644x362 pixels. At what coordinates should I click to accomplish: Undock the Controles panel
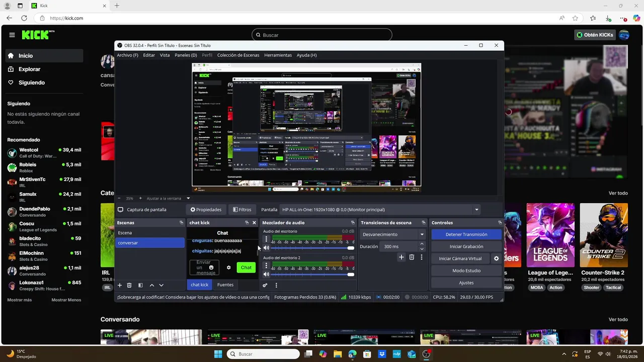(x=500, y=223)
